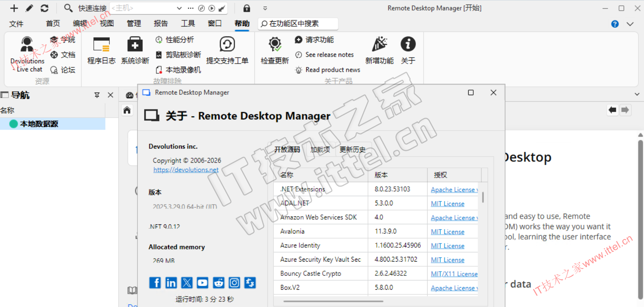Launch 系统诊断 system diagnostics
This screenshot has width=644, height=307.
pyautogui.click(x=135, y=50)
